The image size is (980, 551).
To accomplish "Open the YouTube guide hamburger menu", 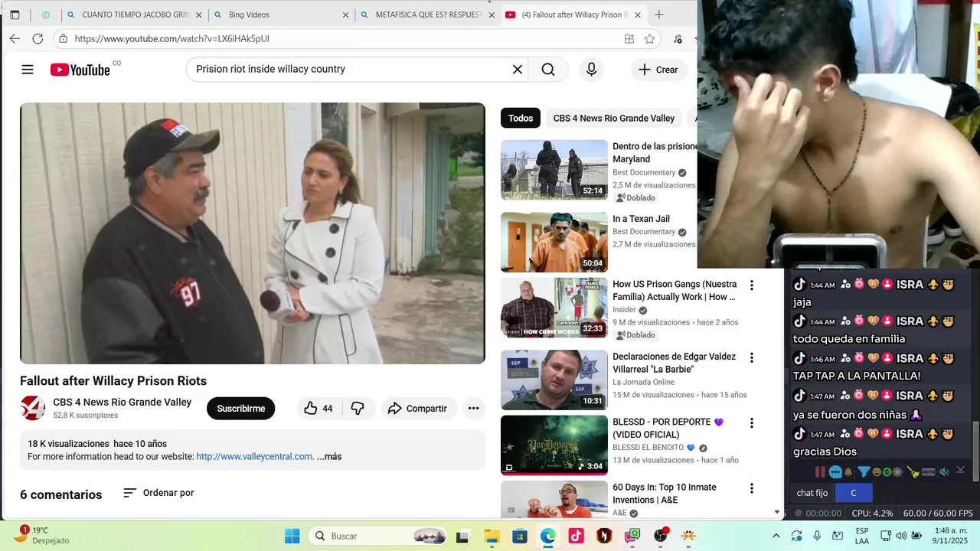I will pos(28,70).
